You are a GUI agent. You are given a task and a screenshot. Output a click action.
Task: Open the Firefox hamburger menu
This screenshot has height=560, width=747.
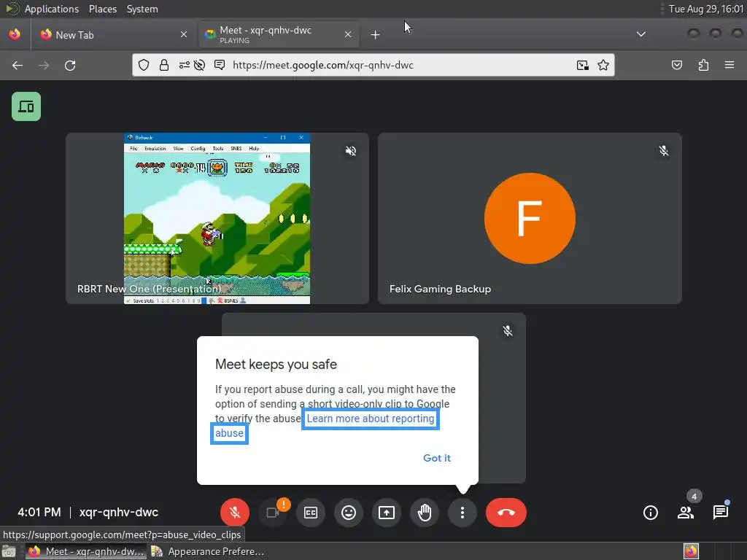click(x=729, y=65)
